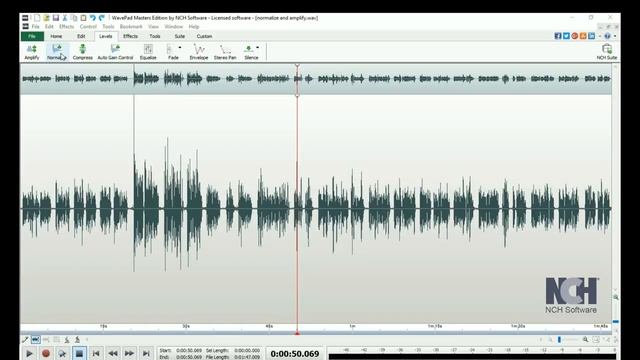Click the Google Plus share icon
The width and height of the screenshot is (640, 360).
575,36
